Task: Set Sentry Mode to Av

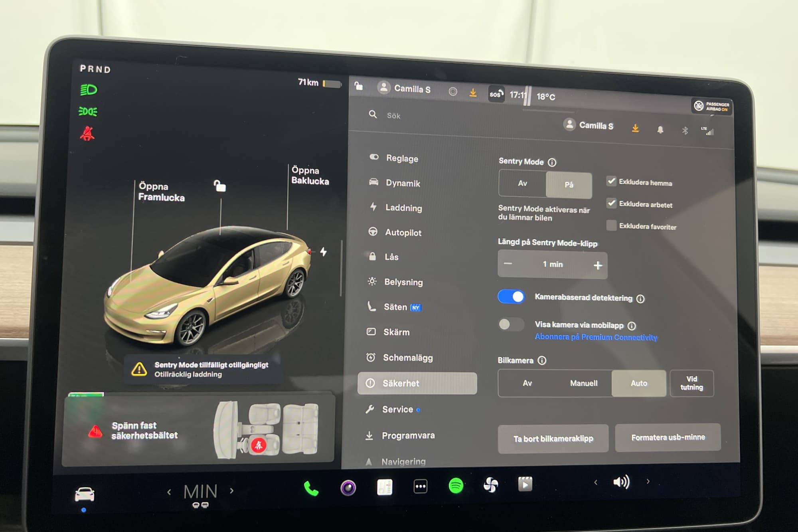Action: coord(523,183)
